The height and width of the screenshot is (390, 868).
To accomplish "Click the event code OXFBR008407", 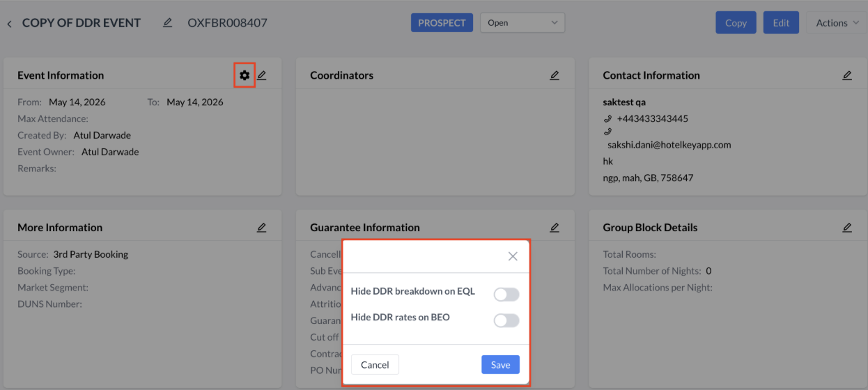I will click(227, 23).
